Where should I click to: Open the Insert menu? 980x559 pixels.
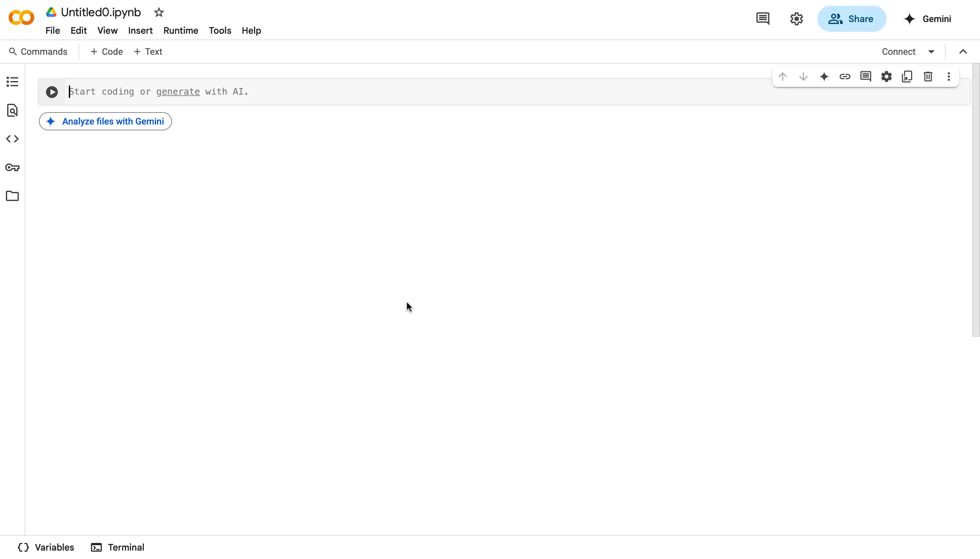coord(140,30)
